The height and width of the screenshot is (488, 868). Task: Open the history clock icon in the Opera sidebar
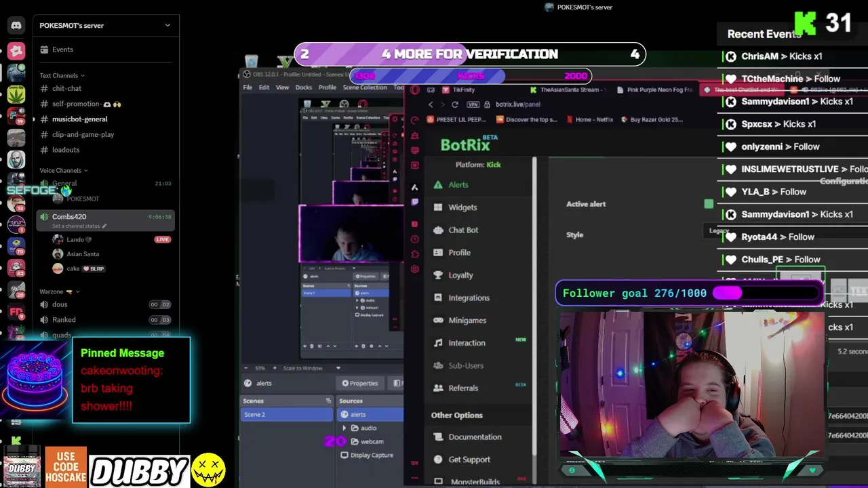[415, 239]
